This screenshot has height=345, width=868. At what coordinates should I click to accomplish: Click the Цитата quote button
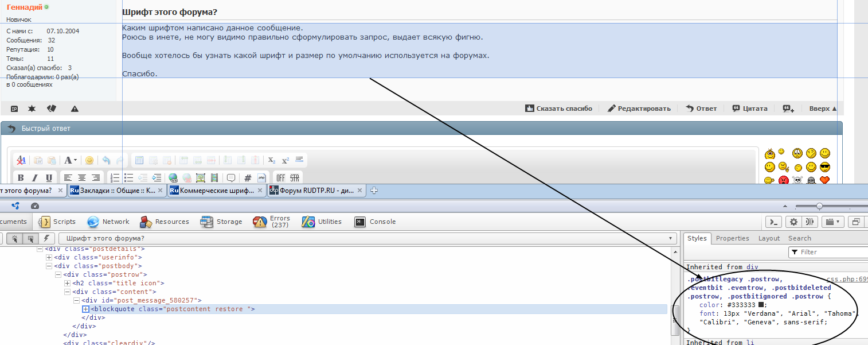749,108
